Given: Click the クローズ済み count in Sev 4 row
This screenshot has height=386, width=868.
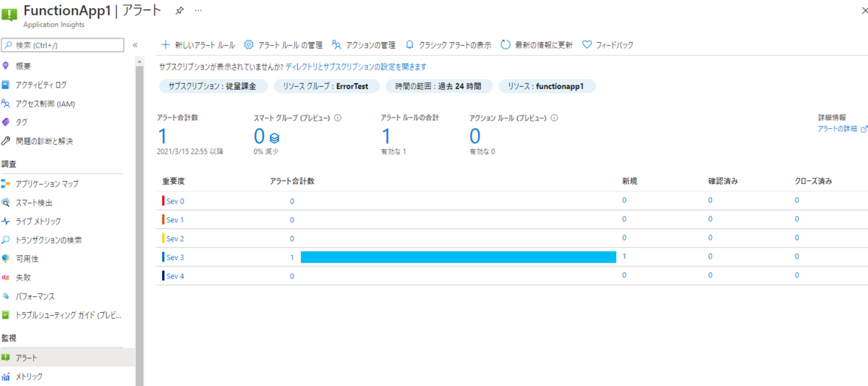Looking at the screenshot, I should [797, 276].
